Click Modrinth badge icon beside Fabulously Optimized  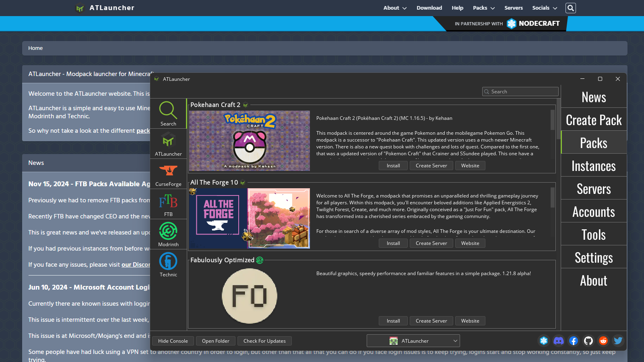(260, 260)
